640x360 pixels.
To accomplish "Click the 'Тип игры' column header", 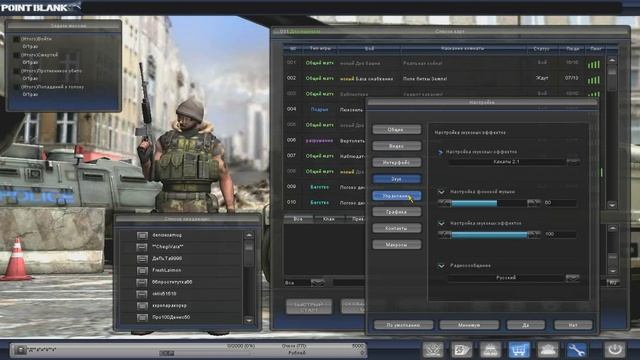I will 320,49.
